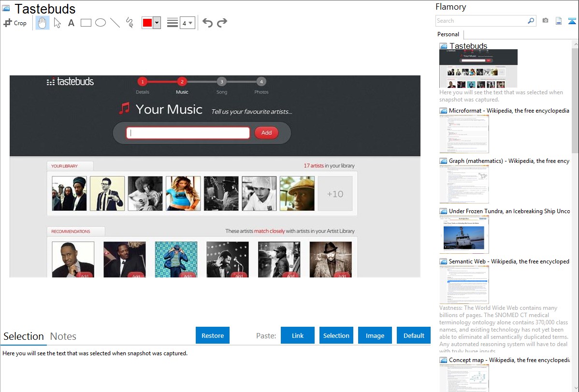Redo the last undone edit
Screen dimensions: 579x392
(222, 23)
